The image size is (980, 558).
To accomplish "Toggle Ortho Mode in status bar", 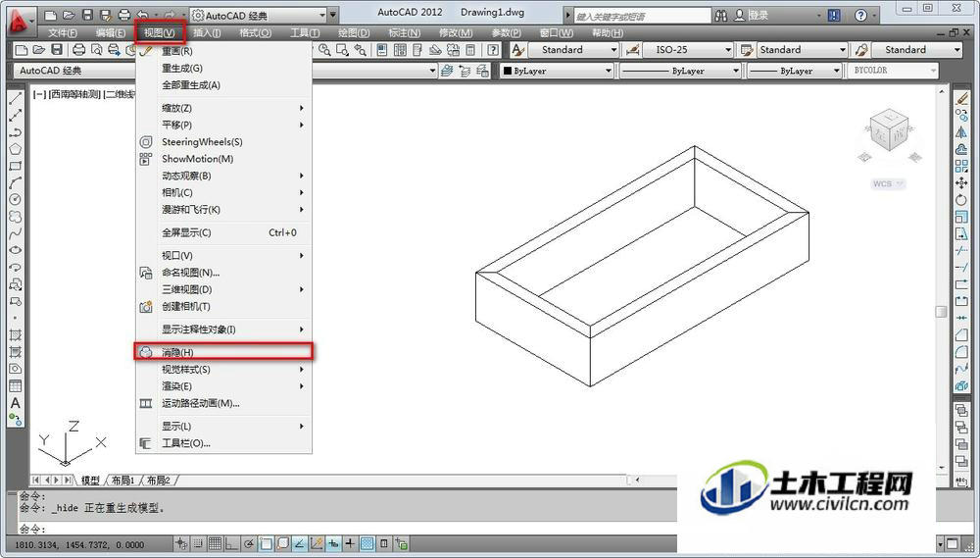I will pos(231,543).
